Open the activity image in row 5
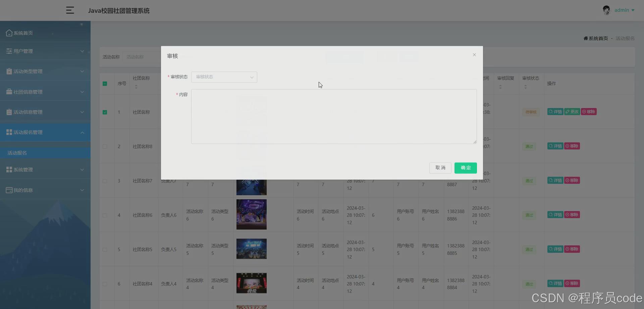The height and width of the screenshot is (309, 644). tap(252, 249)
